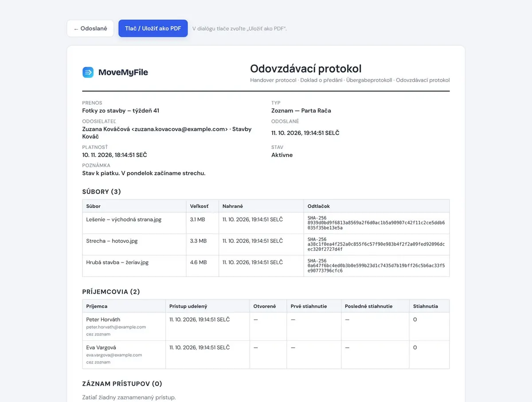
Task: Click validity date 10. 11. 2026, 18:14:51 SEČ
Action: [115, 155]
